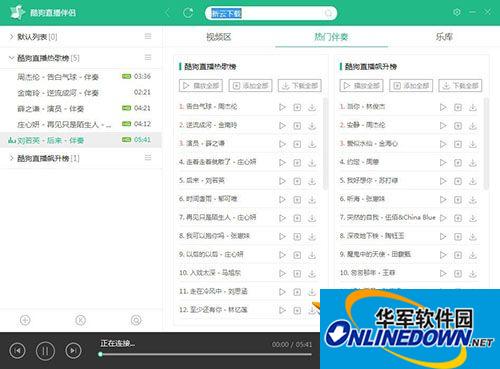Expand the 酷狗直播飙升榜 [1] playlist
This screenshot has height=369, width=500.
pos(11,158)
